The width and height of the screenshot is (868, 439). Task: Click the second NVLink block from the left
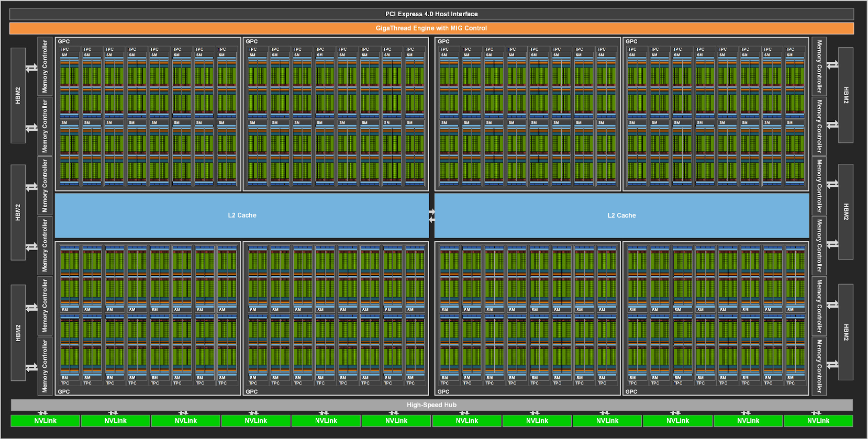[x=115, y=421]
